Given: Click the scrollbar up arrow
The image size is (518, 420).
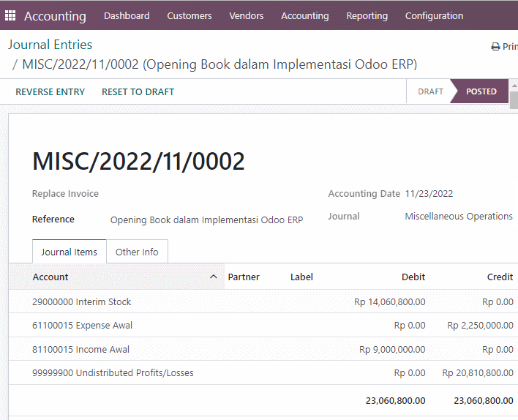Looking at the screenshot, I should click(514, 86).
